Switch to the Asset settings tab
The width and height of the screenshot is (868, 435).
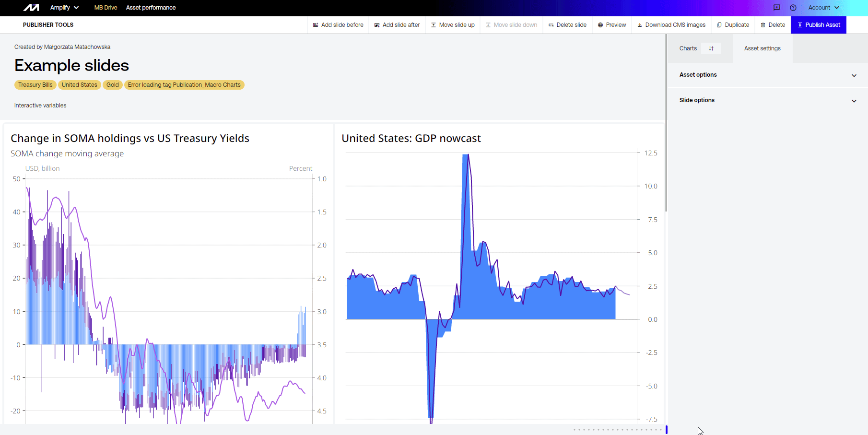point(762,48)
